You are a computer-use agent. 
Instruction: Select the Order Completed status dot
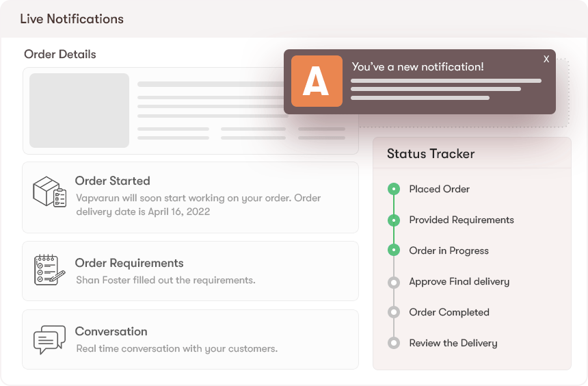pos(393,312)
